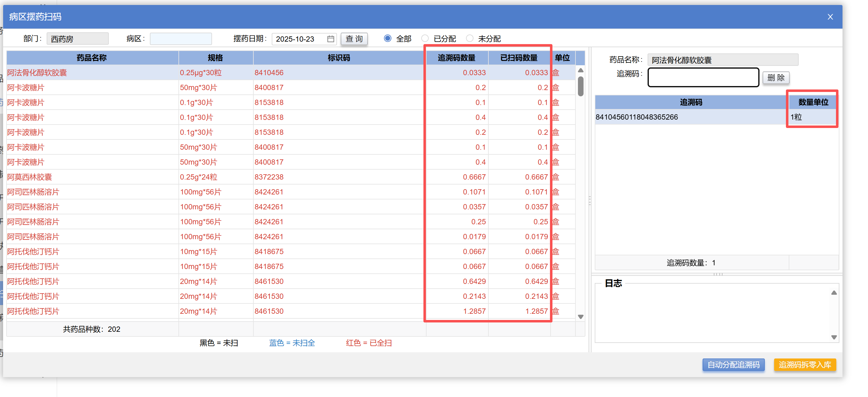Sort by the 药品名称 column header
The width and height of the screenshot is (868, 397).
92,57
